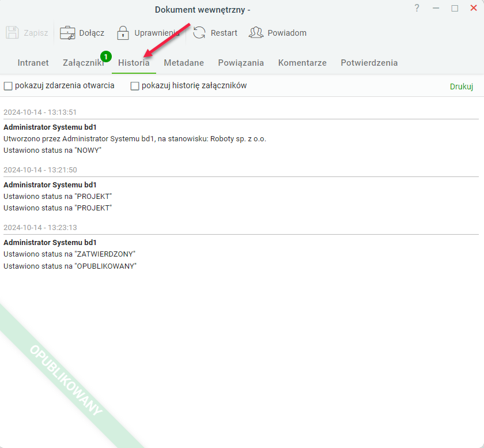
Task: Click the Dołącz button label
Action: point(92,33)
